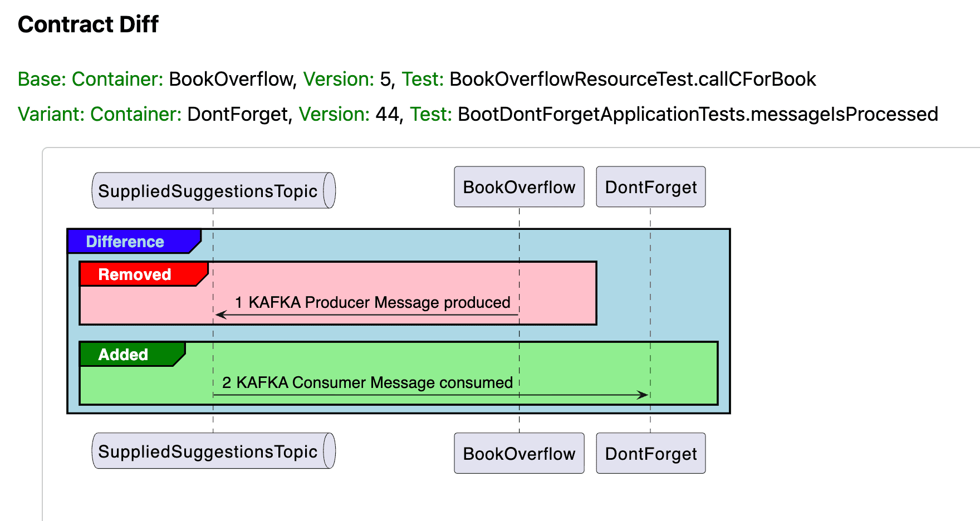Expand the Added KAFKA Consumer message details

[x=367, y=383]
